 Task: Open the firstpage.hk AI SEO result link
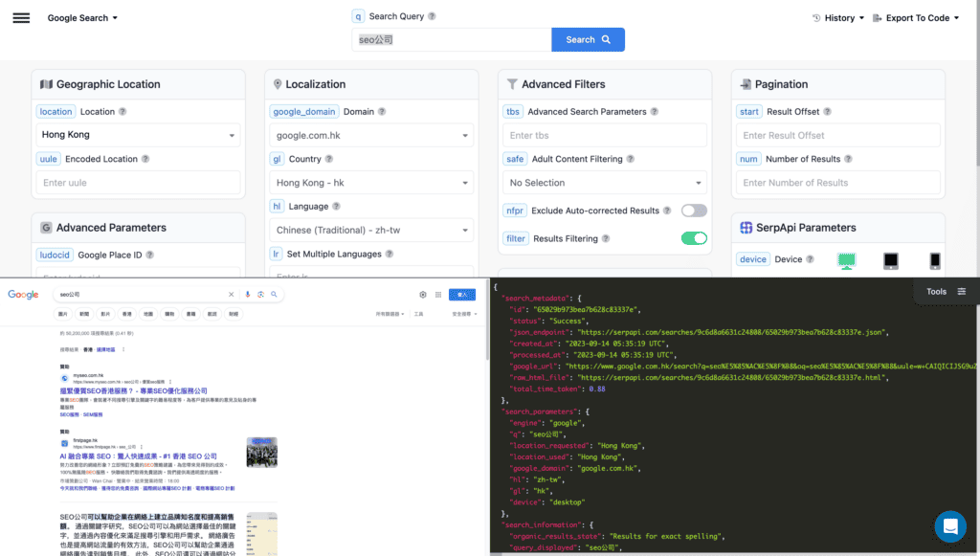[x=138, y=456]
